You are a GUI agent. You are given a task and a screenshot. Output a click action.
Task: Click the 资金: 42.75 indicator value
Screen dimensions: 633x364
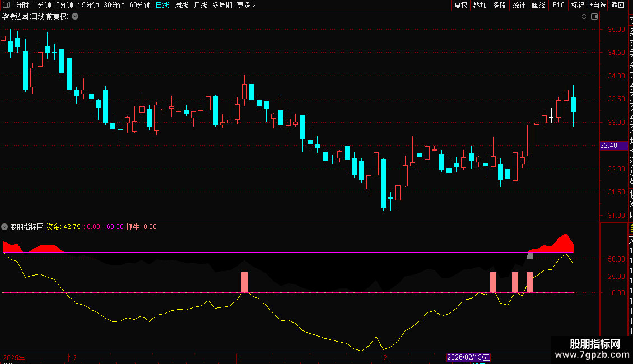[x=63, y=227]
